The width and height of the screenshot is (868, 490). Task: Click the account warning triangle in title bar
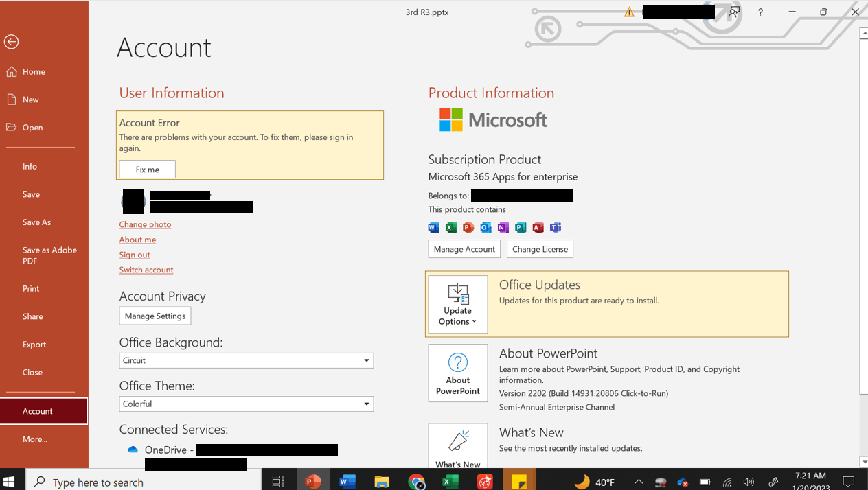629,12
